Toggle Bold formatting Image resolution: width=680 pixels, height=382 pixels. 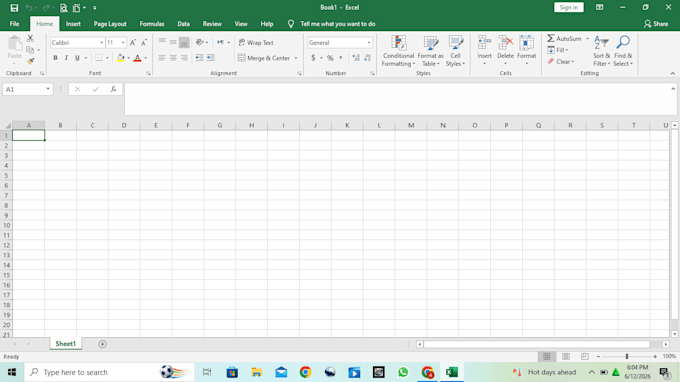55,58
